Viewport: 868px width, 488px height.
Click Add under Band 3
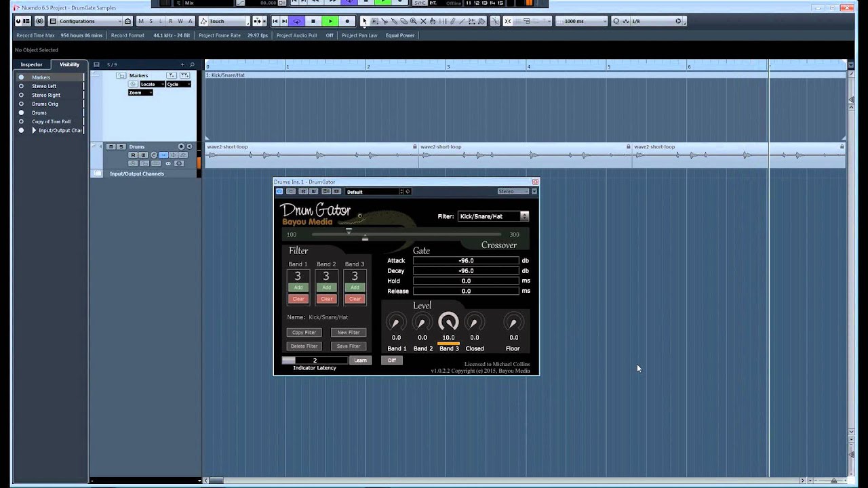click(x=355, y=287)
